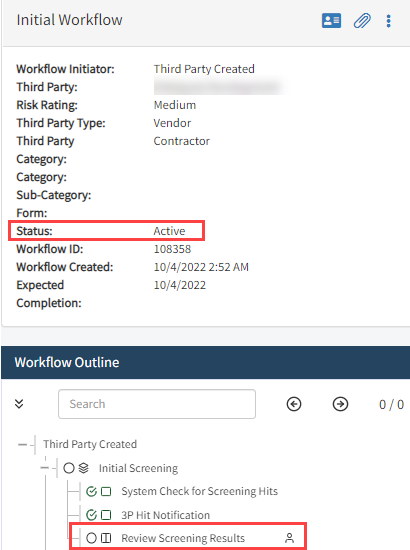Toggle status circle of Review Screening Results
Image resolution: width=410 pixels, height=550 pixels.
click(91, 538)
